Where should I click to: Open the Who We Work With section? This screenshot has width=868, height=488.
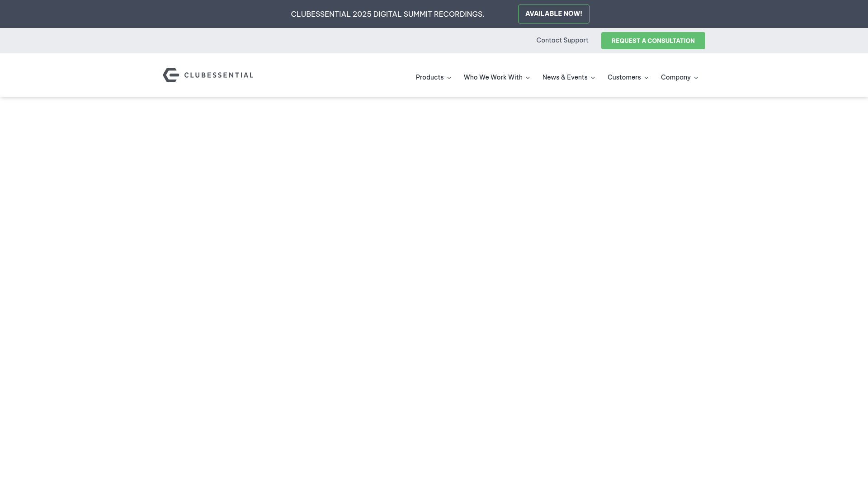click(x=493, y=77)
